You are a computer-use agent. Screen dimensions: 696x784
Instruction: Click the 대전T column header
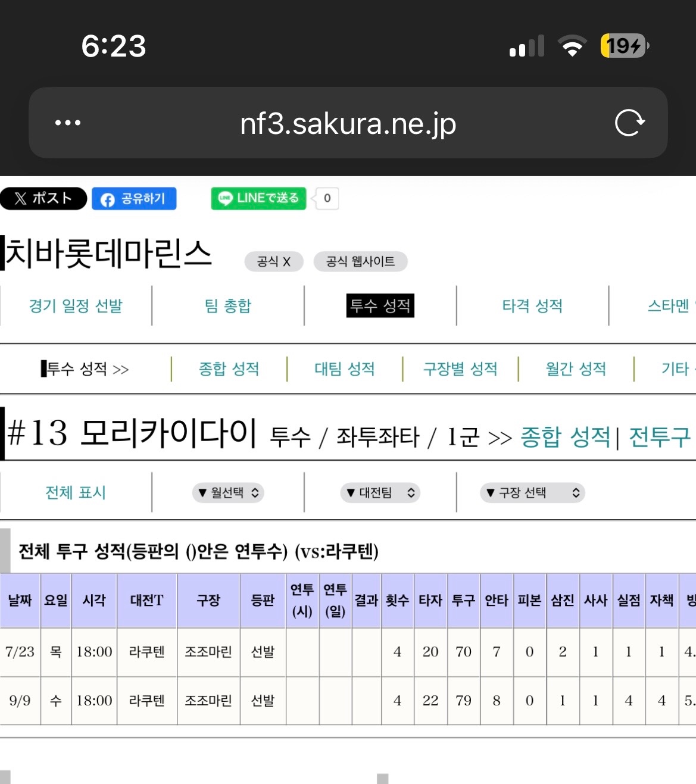pos(147,601)
